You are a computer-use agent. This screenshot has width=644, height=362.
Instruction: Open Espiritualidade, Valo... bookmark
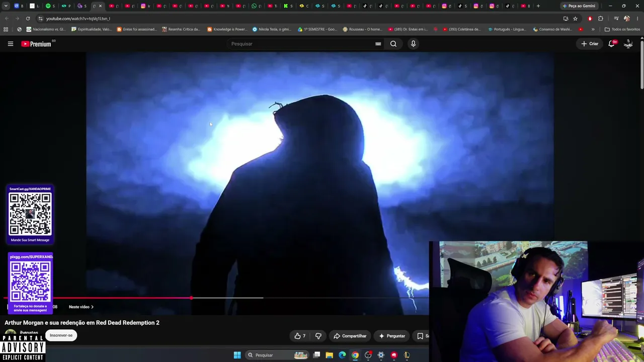pyautogui.click(x=92, y=29)
